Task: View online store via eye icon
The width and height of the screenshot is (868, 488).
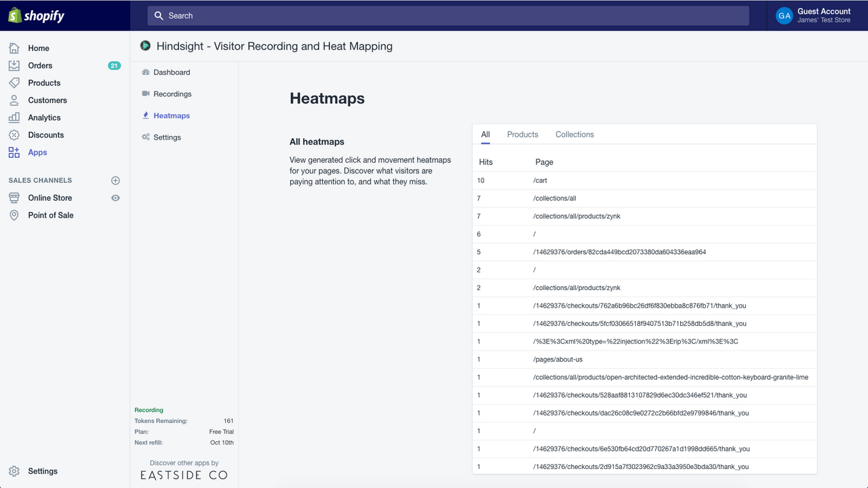Action: click(115, 198)
